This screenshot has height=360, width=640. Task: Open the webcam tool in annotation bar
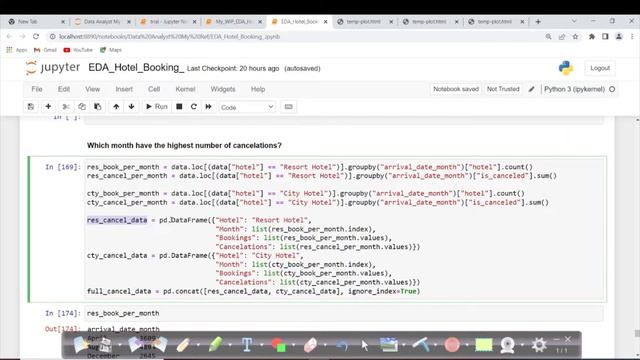coord(507,345)
